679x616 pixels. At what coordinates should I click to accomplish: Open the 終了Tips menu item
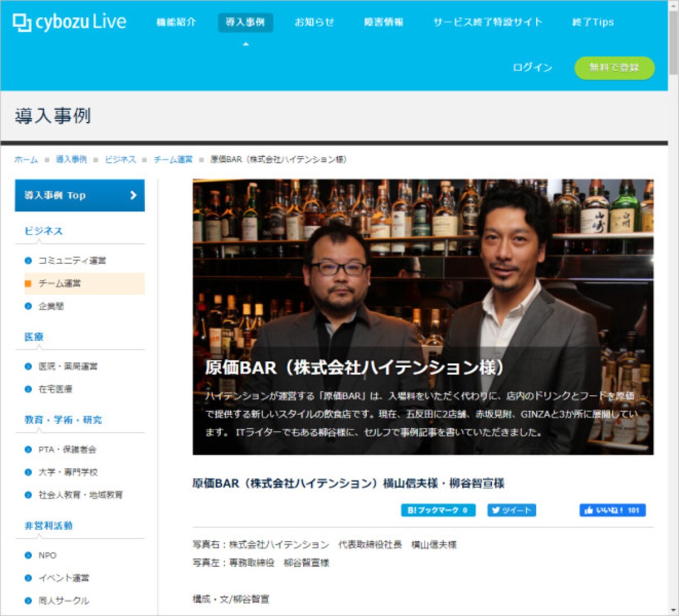[x=593, y=22]
